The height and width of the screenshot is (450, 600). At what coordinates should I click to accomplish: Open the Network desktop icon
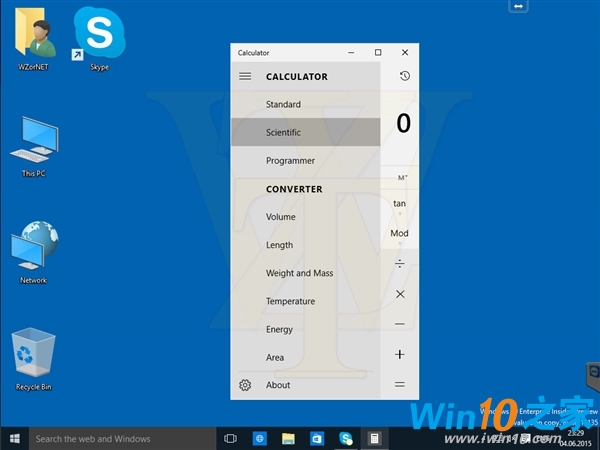[x=34, y=252]
